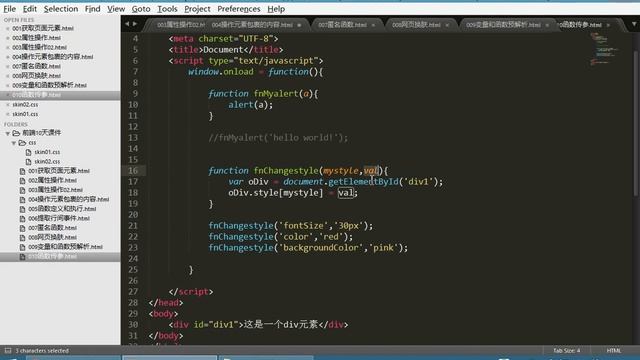The image size is (640, 360).
Task: Click file icon of 008网页换肤.html in tree
Action: [x=22, y=238]
